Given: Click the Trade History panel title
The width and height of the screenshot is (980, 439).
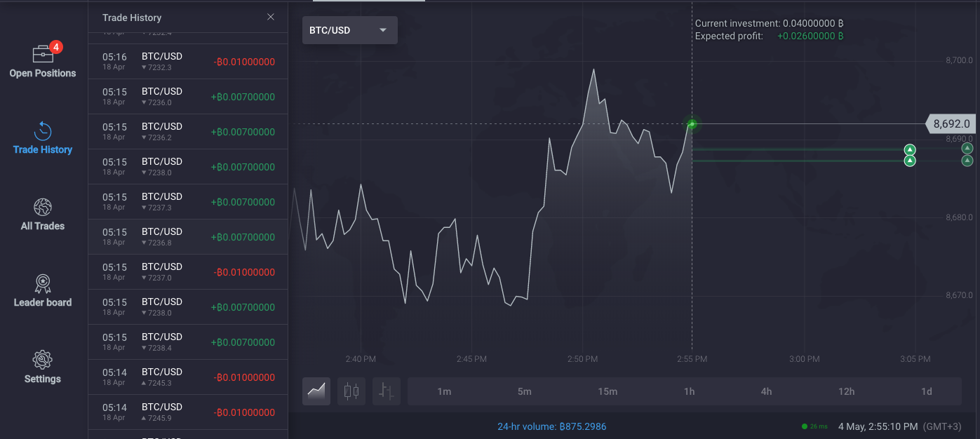Looking at the screenshot, I should tap(132, 18).
